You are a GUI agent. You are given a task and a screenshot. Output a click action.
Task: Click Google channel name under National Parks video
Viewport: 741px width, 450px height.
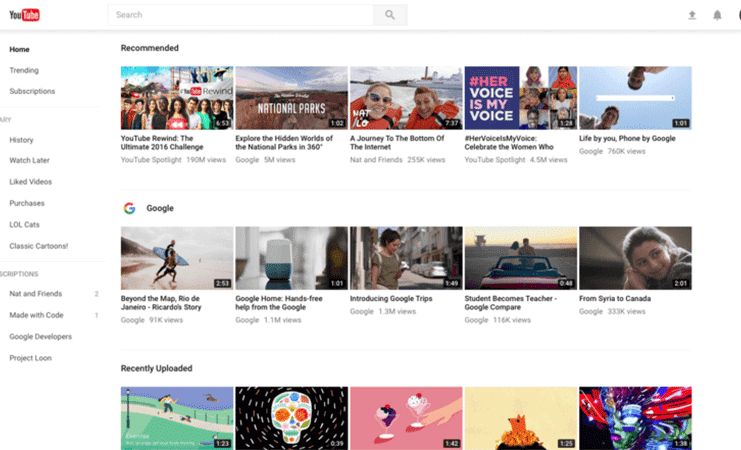pyautogui.click(x=247, y=160)
